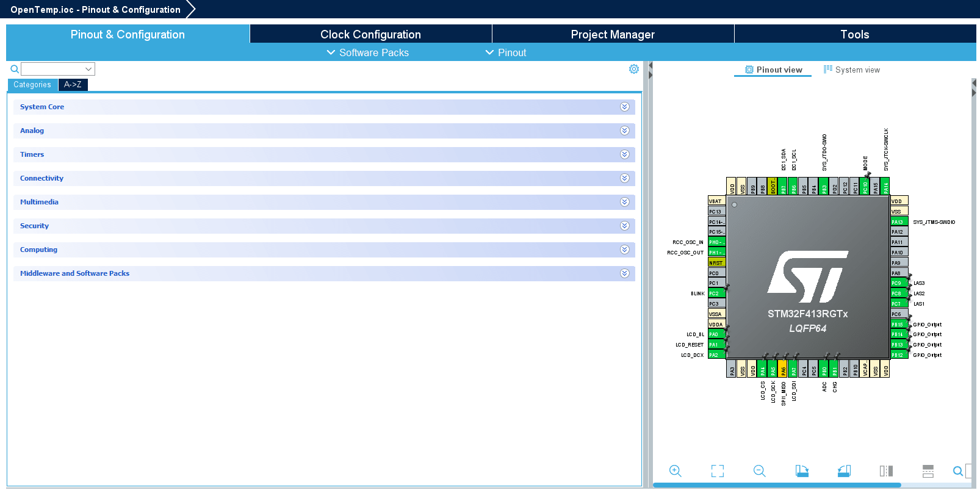The height and width of the screenshot is (493, 980).
Task: Collapse the left panel using splitter arrow
Action: [650, 66]
